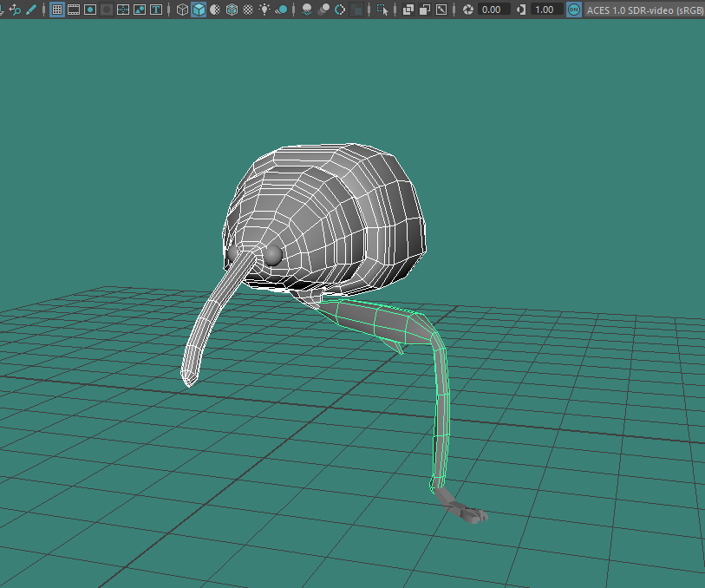Enable the Film Gate overlay

coord(74,10)
